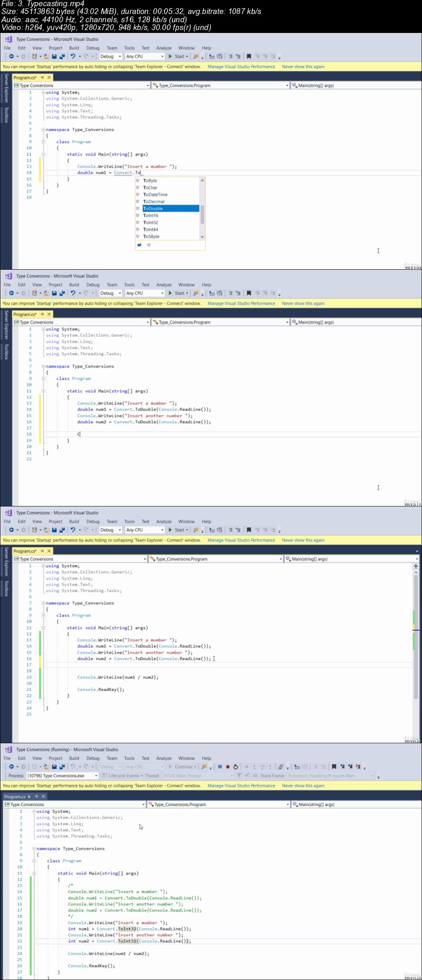Viewport: 422px width, 980px height.
Task: Collapse the namespace block in the Running frame
Action: tap(34, 849)
